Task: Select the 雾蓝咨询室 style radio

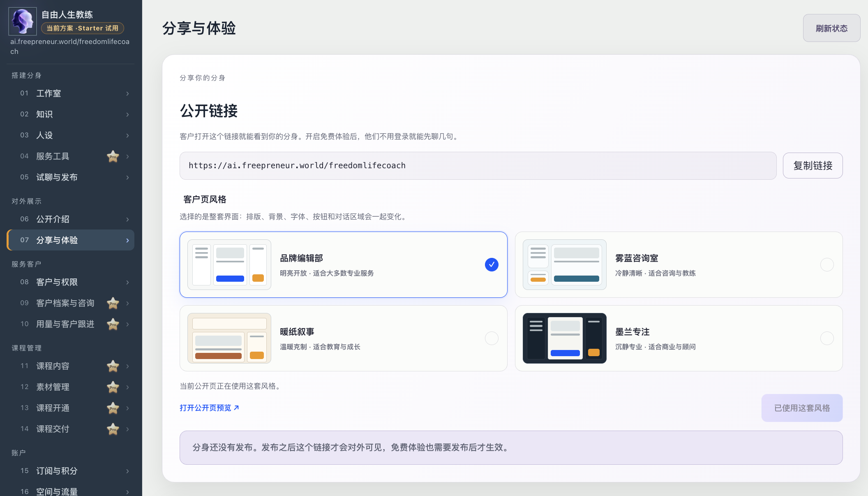Action: click(x=827, y=264)
